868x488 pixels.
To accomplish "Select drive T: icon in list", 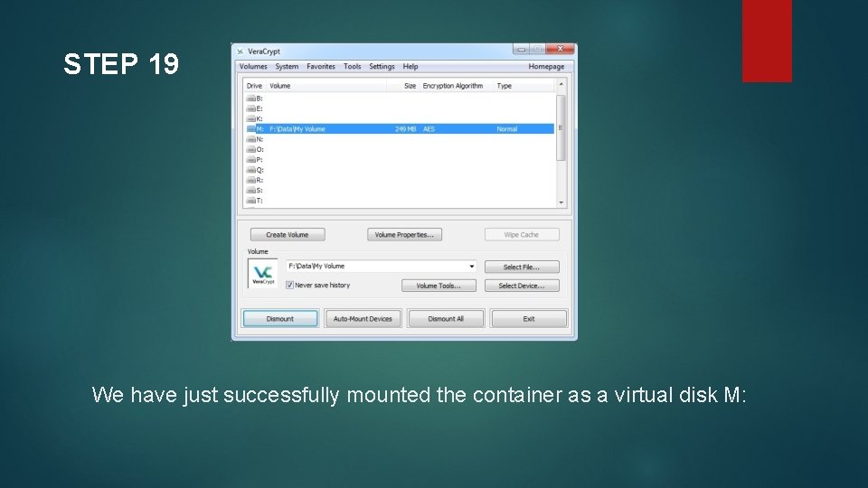I will point(251,201).
